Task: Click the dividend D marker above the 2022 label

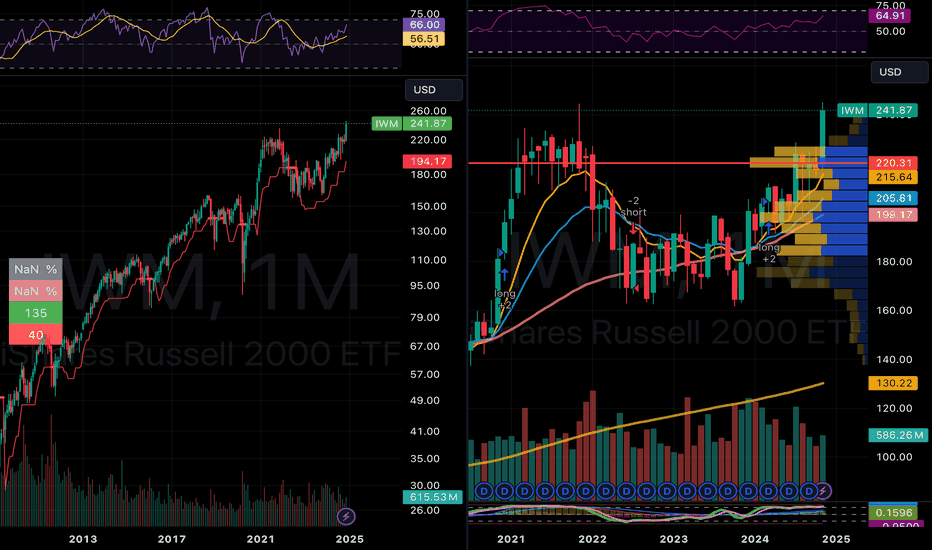Action: [x=586, y=491]
